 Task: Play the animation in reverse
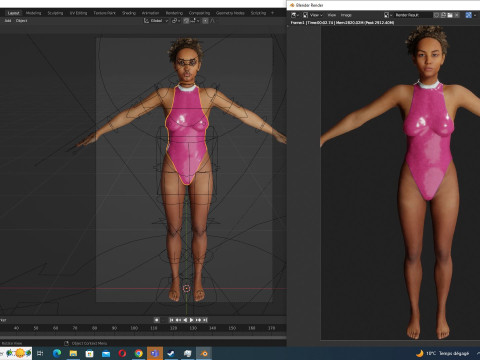click(185, 320)
